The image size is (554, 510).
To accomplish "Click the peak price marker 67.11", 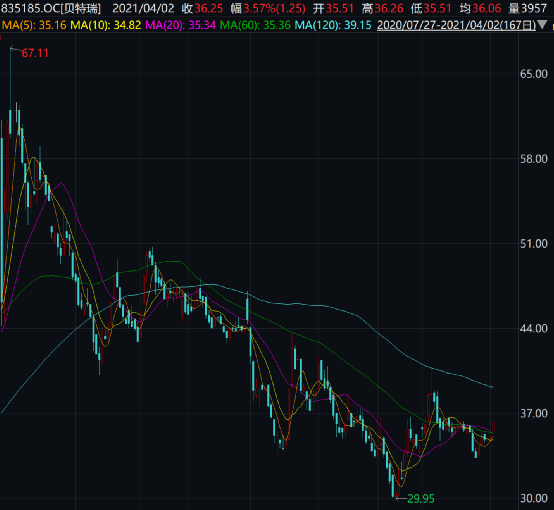I will [35, 53].
